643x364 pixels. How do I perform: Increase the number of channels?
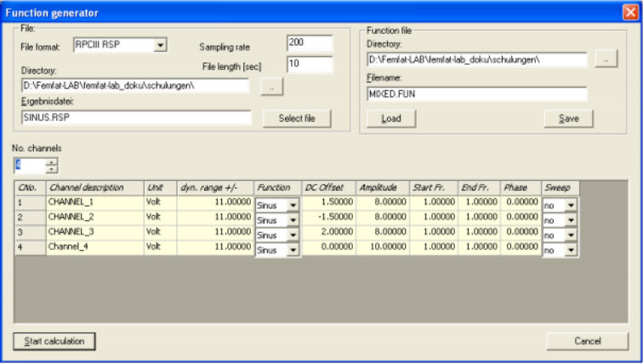tap(52, 162)
